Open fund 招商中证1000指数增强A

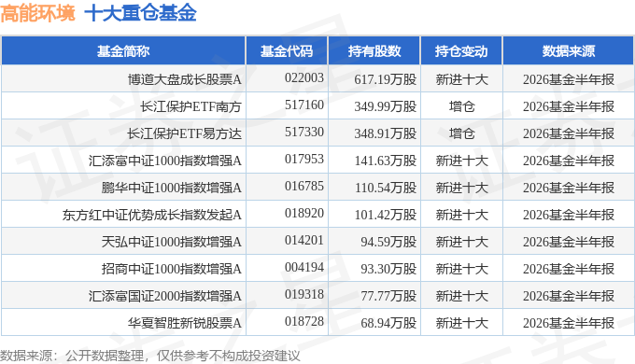(171, 269)
